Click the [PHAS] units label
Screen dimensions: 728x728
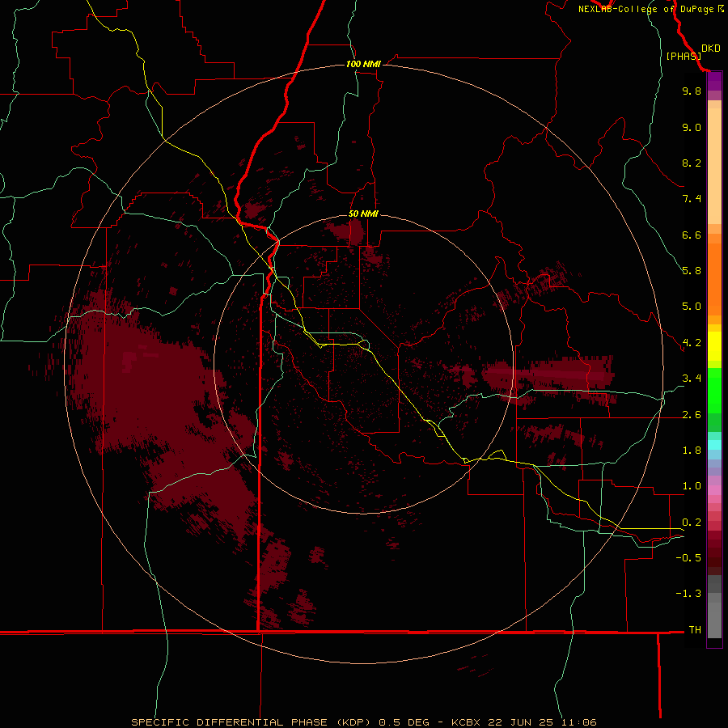(x=684, y=56)
